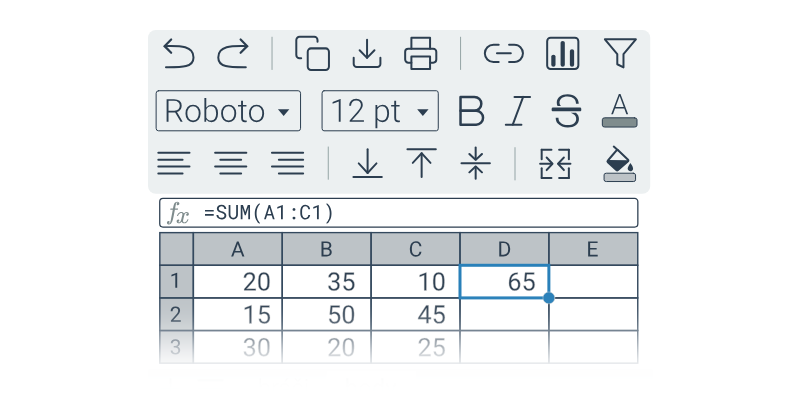Viewport: 800px width, 400px height.
Task: Open the fill color bucket
Action: click(x=620, y=164)
